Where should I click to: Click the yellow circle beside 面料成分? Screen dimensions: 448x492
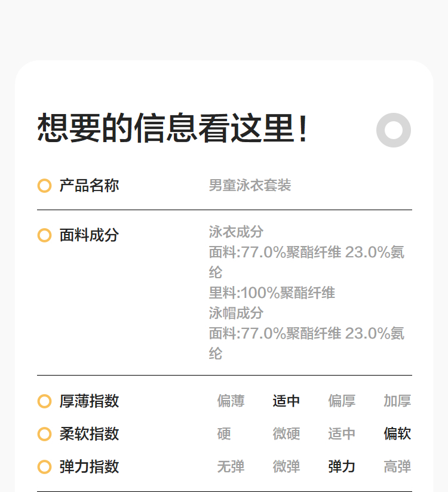tap(44, 235)
